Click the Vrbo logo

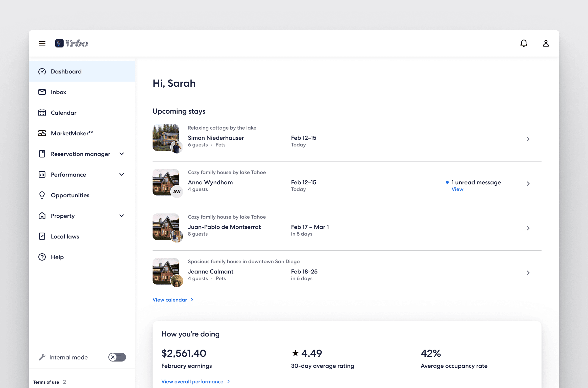(x=72, y=43)
